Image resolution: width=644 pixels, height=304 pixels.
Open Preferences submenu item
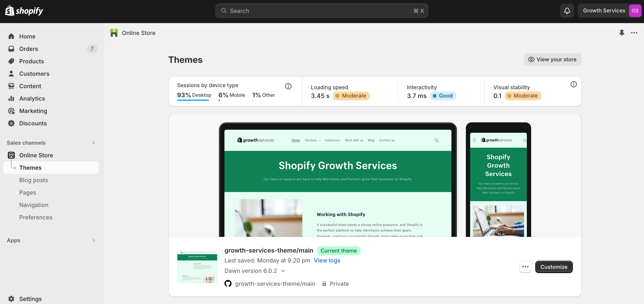coord(51,217)
